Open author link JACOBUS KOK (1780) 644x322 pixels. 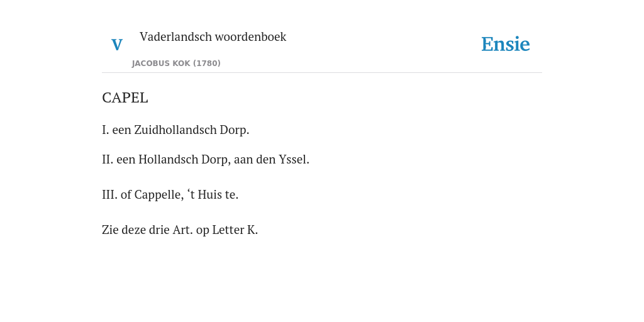click(x=176, y=64)
